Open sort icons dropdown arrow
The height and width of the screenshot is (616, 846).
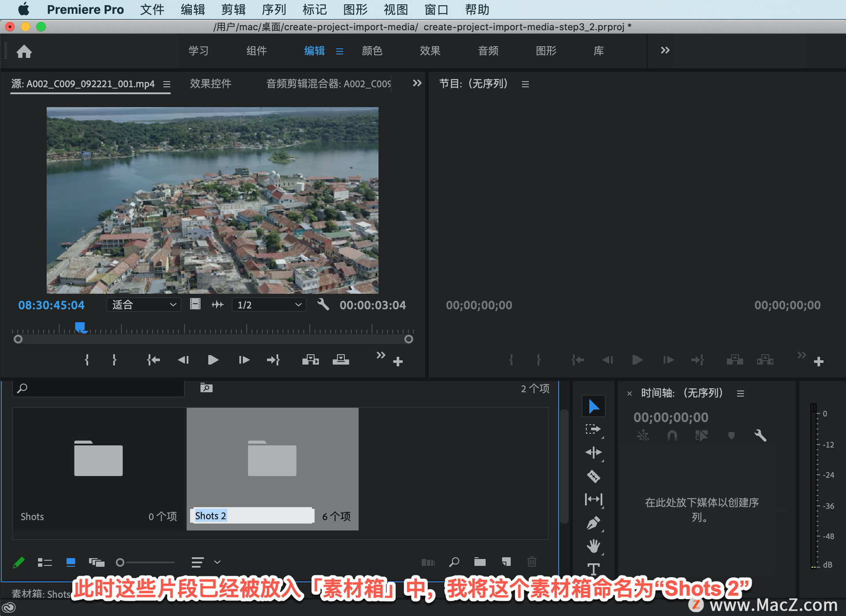click(x=217, y=562)
